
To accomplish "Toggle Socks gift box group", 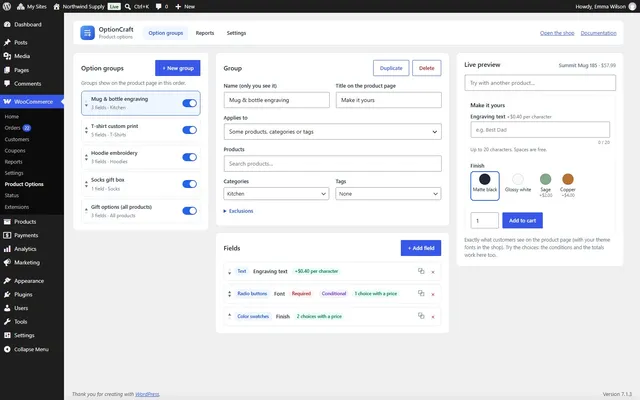I will pyautogui.click(x=189, y=184).
